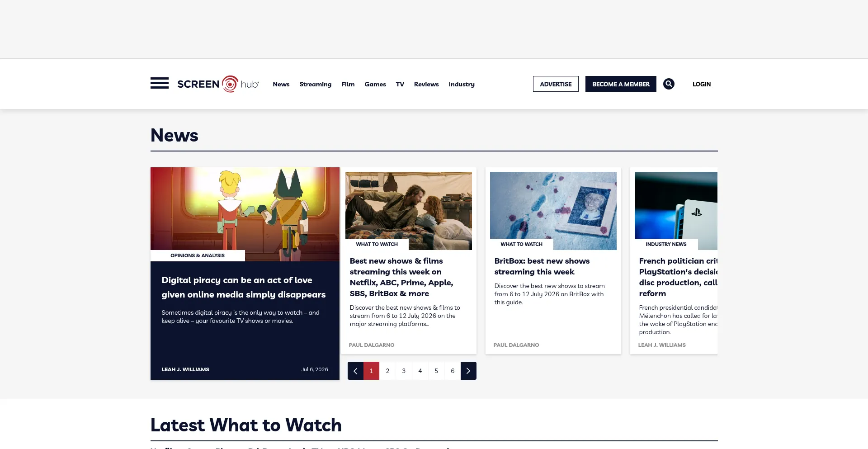
Task: Click the Login link
Action: (702, 84)
